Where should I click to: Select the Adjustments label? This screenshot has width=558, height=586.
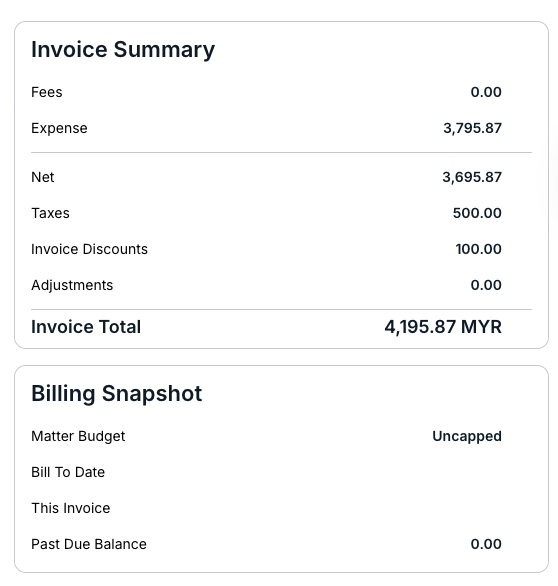pyautogui.click(x=72, y=286)
